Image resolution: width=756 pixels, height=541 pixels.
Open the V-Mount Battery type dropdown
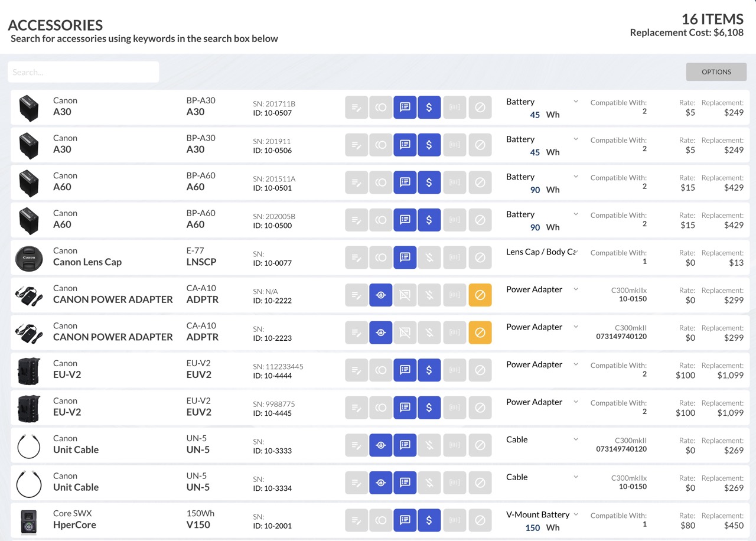click(542, 514)
